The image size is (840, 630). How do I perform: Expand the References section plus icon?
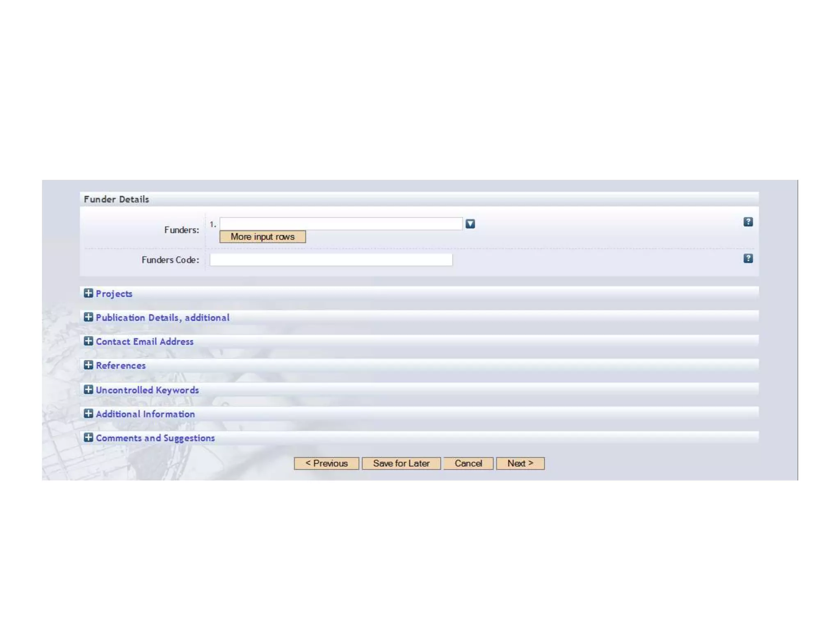click(x=88, y=365)
